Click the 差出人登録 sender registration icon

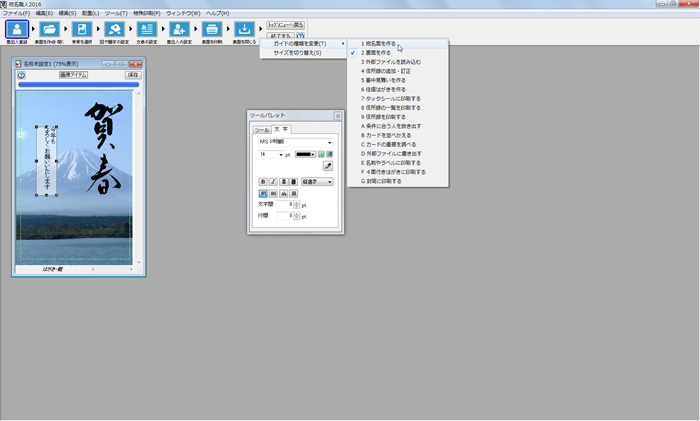(17, 30)
